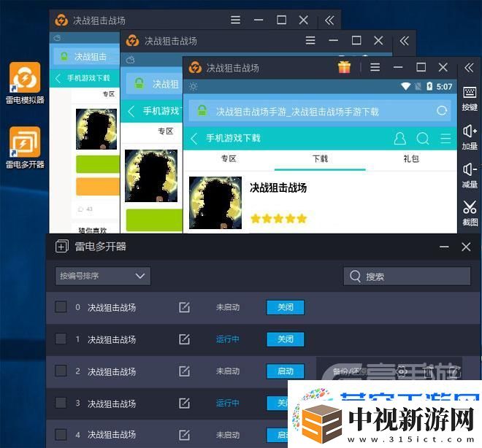Click the green lock icon in front address bar
The width and height of the screenshot is (482, 448).
pos(202,111)
